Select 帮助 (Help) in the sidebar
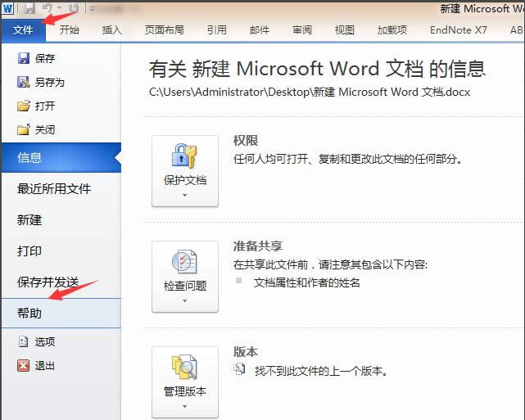This screenshot has width=525, height=420. pyautogui.click(x=29, y=314)
